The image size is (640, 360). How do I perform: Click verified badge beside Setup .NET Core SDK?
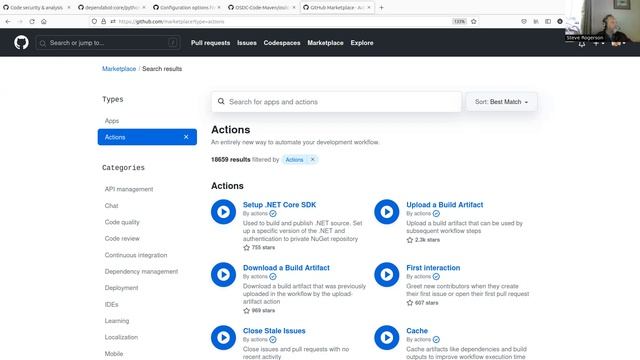pos(273,213)
